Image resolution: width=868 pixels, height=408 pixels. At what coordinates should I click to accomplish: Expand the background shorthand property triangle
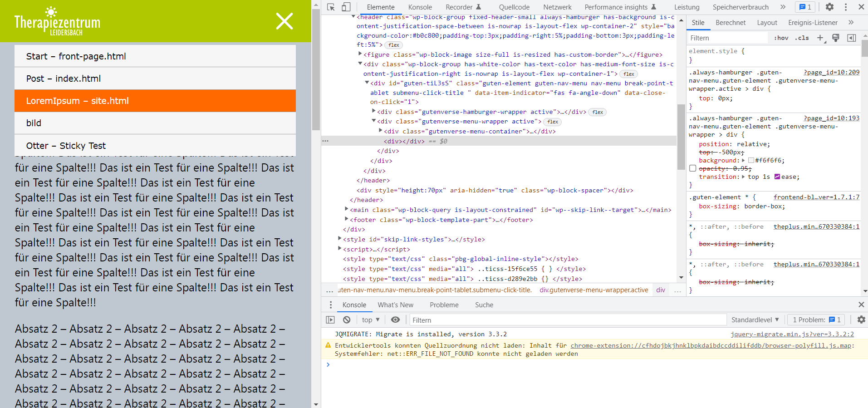point(743,160)
